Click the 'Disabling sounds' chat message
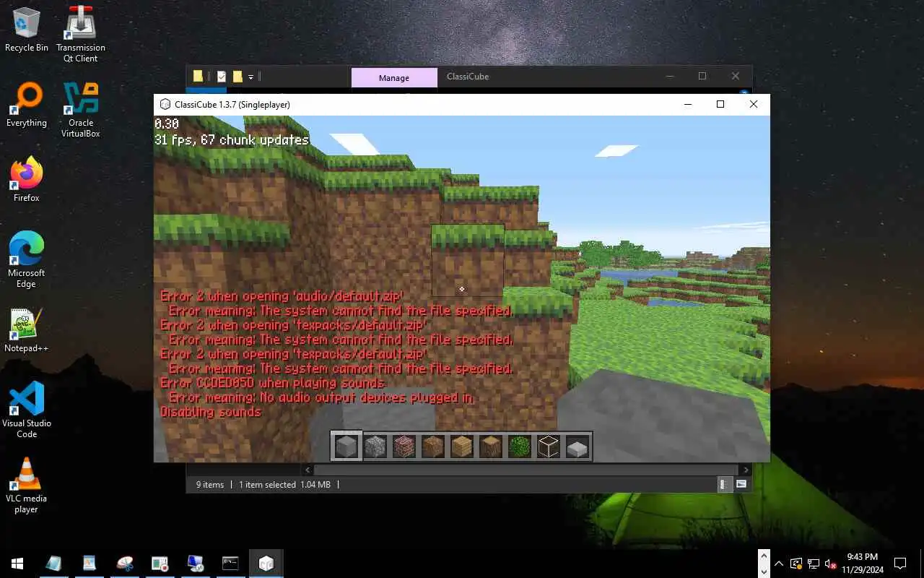The image size is (924, 578). tap(211, 412)
